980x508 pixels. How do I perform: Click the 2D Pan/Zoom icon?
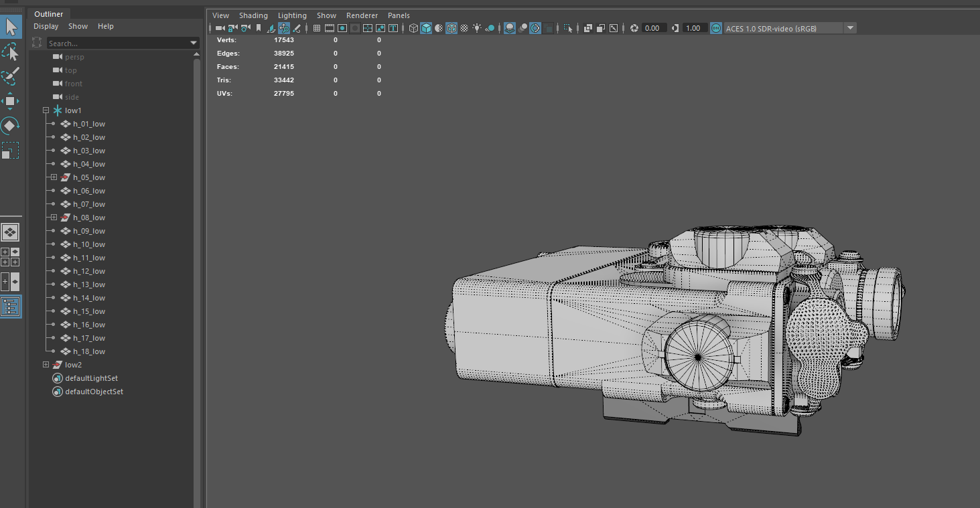pos(284,28)
